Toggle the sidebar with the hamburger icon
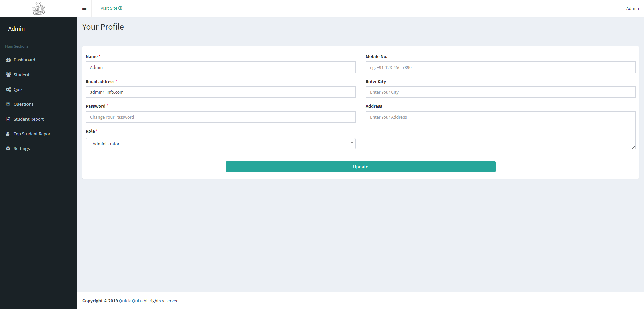 [x=84, y=8]
